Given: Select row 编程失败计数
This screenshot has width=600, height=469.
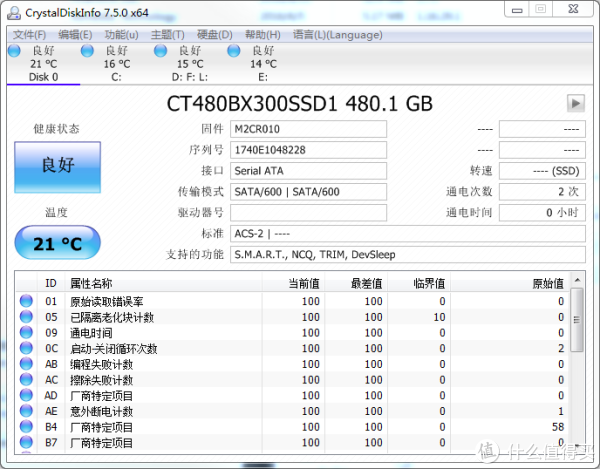Looking at the screenshot, I should tap(293, 364).
